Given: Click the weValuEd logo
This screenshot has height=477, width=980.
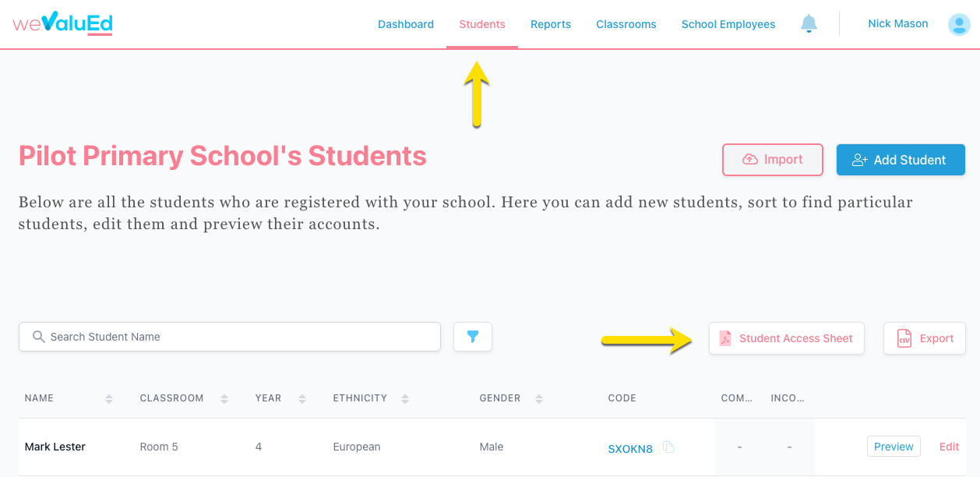Looking at the screenshot, I should (63, 23).
